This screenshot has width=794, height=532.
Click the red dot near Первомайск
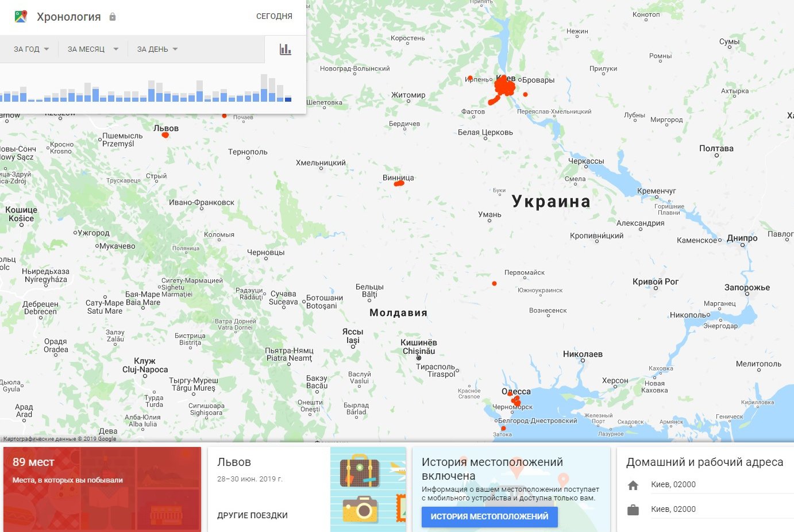coord(494,284)
